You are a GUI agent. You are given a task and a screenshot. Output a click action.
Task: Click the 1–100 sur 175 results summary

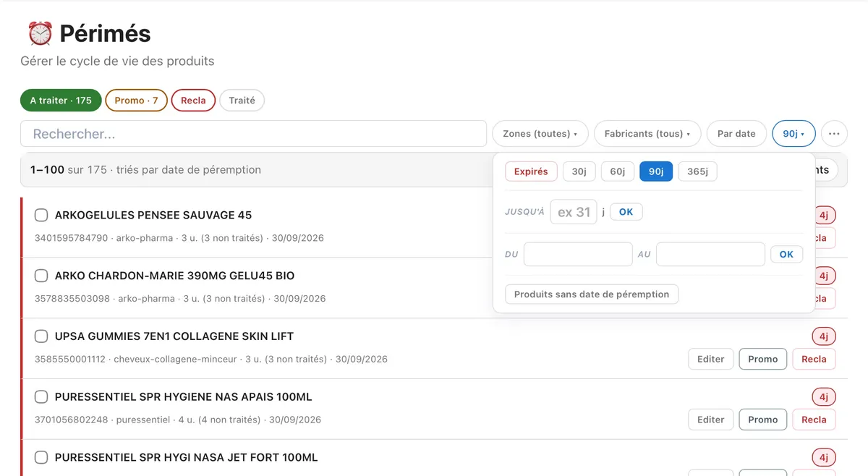pyautogui.click(x=145, y=170)
